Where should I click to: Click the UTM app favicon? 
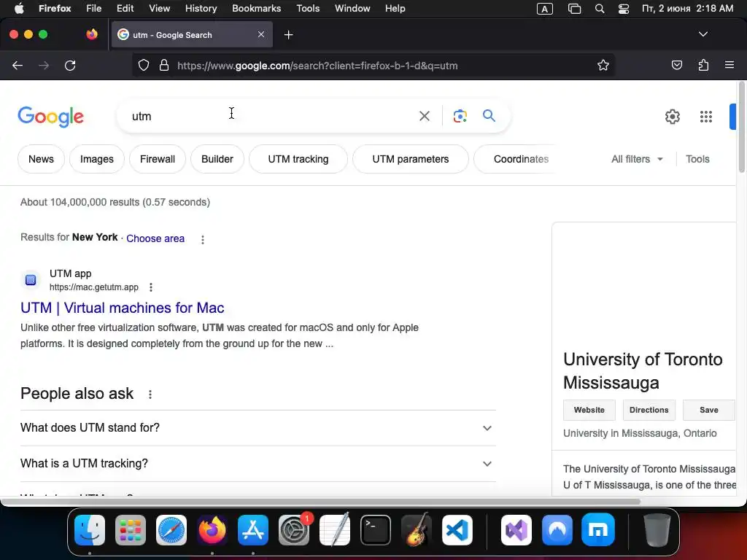pos(31,280)
